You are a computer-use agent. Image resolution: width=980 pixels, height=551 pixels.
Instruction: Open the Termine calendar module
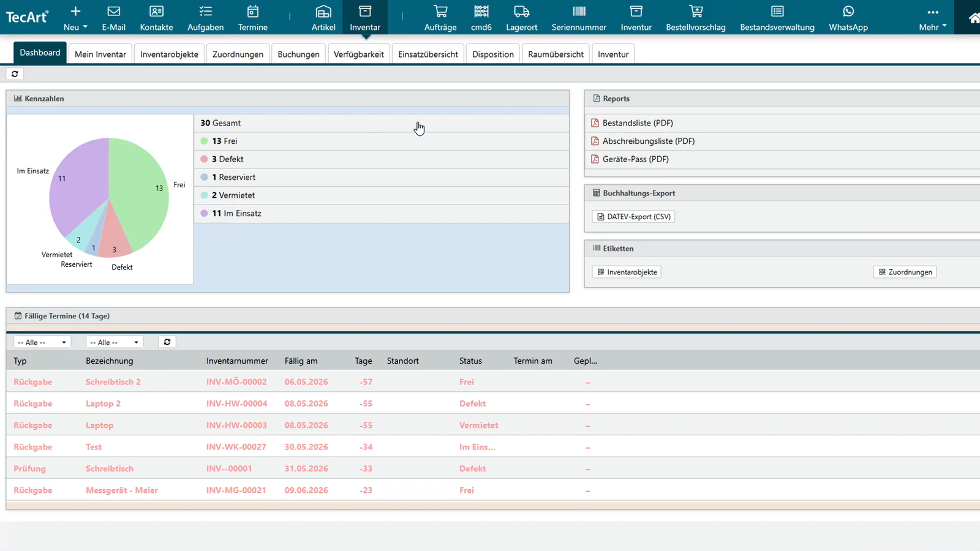252,18
